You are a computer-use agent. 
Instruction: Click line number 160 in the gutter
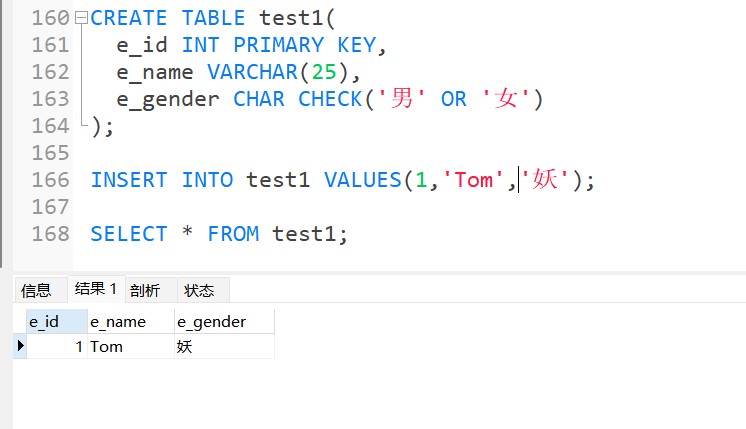pos(50,18)
